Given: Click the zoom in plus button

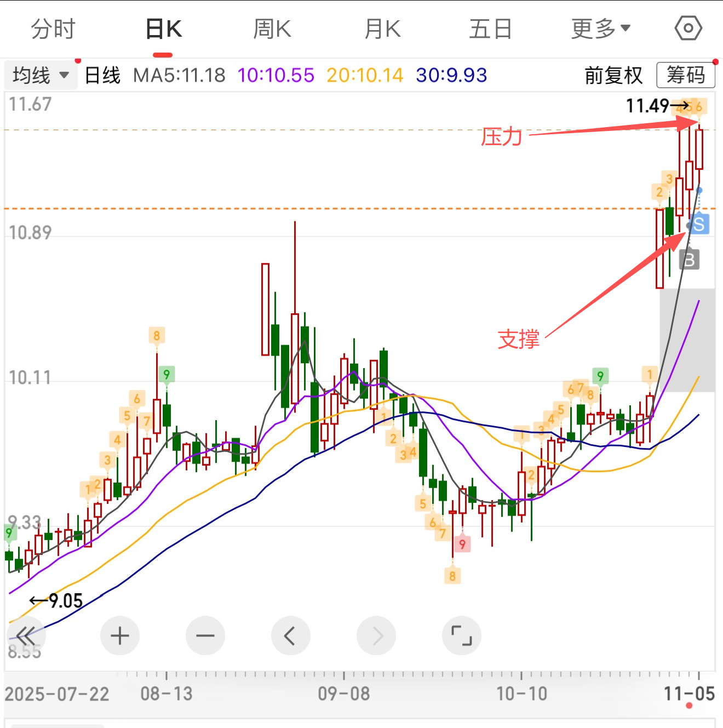Looking at the screenshot, I should click(x=120, y=636).
